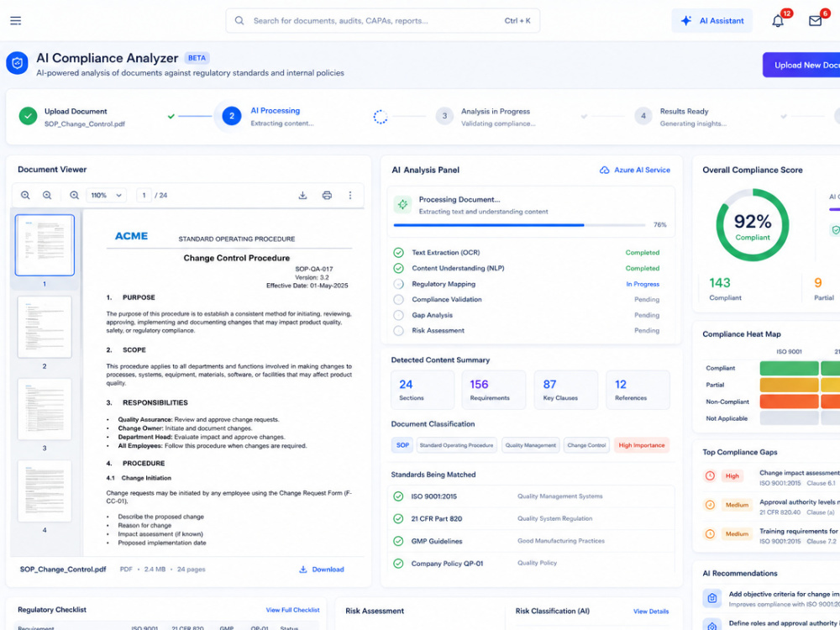Click the 21 CFR Part 820 check icon
Screen dimensions: 840x630
398,518
